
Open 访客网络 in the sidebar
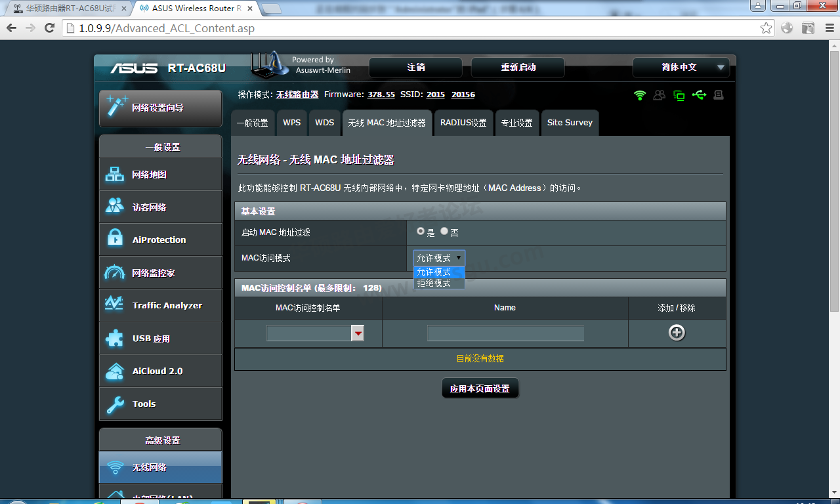click(x=160, y=207)
